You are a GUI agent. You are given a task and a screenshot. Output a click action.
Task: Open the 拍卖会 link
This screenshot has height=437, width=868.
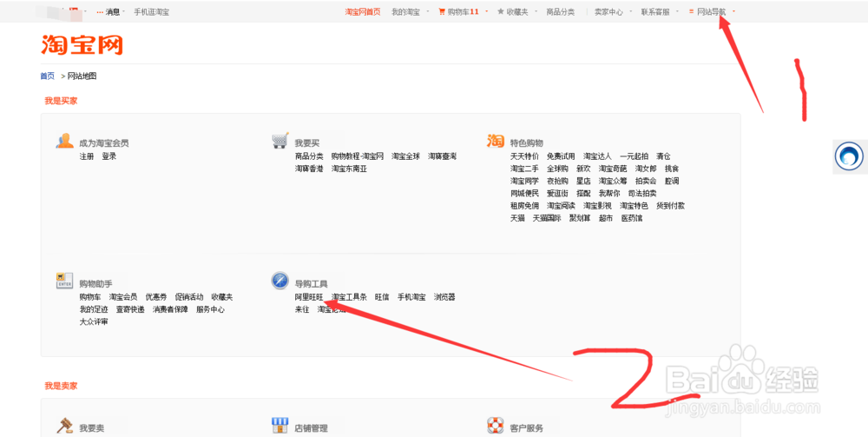(x=646, y=181)
